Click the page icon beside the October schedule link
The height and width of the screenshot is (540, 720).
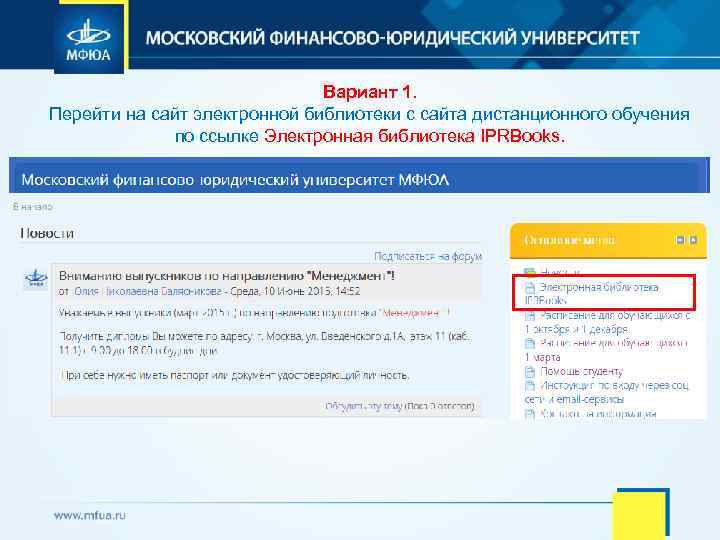point(530,315)
